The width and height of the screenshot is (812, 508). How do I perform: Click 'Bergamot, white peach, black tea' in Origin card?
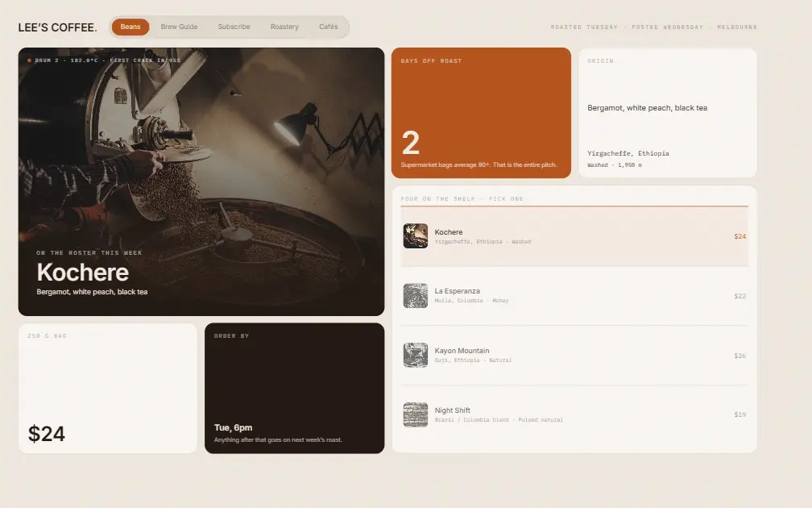coord(648,108)
